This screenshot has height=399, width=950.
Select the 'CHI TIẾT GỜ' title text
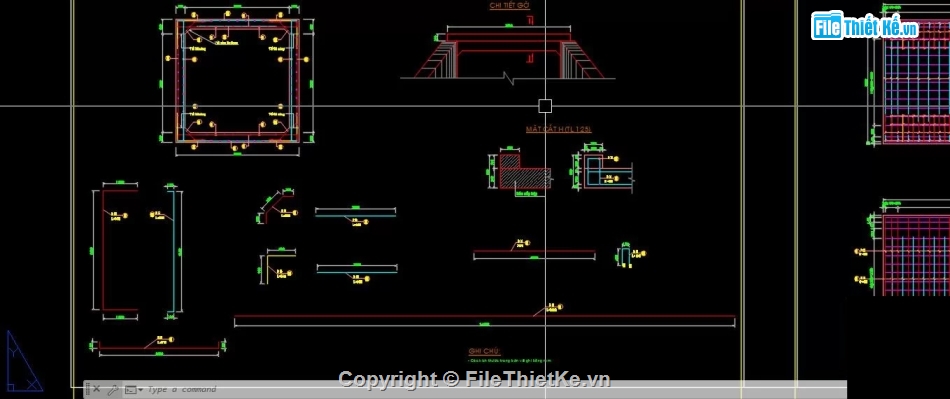(510, 5)
